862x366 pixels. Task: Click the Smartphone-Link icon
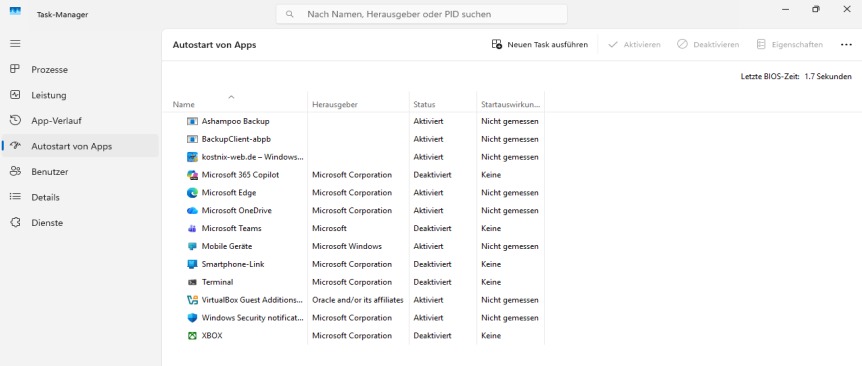point(192,264)
